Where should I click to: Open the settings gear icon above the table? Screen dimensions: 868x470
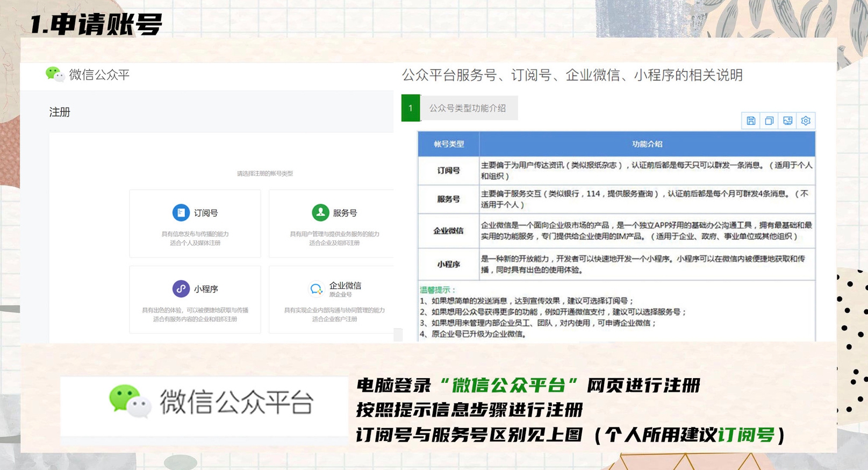click(x=806, y=121)
